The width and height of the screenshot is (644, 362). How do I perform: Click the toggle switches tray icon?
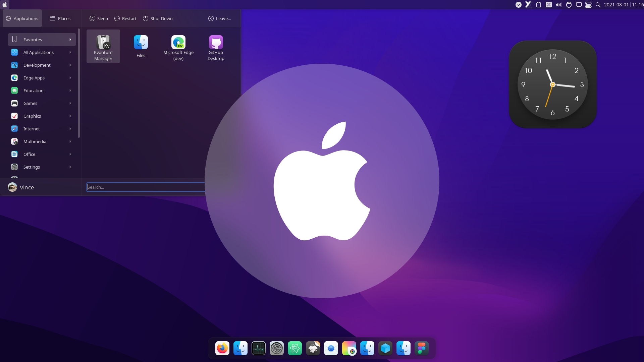588,5
